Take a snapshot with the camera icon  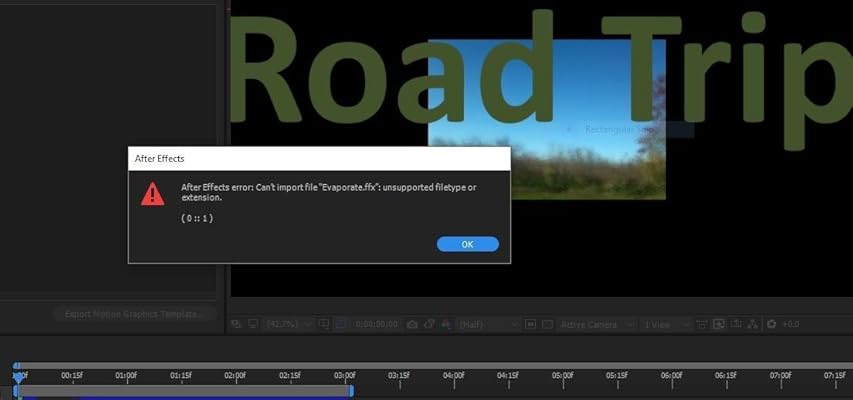pyautogui.click(x=412, y=325)
